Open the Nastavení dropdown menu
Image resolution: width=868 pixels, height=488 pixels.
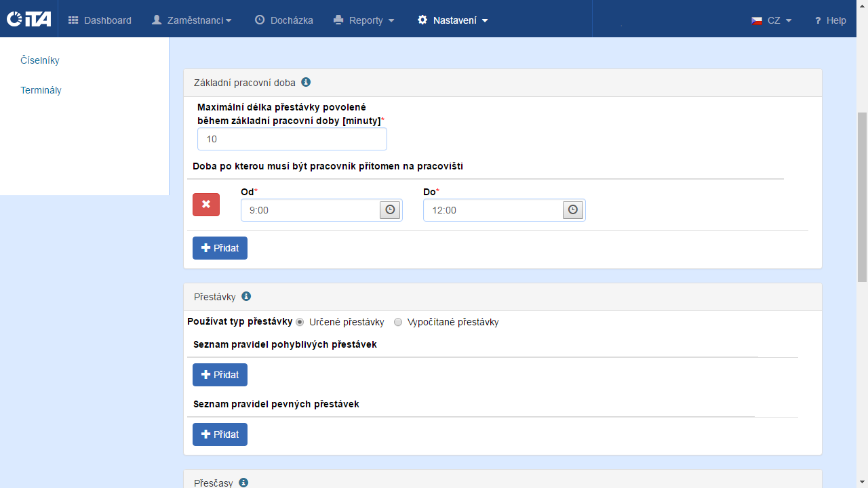point(453,20)
